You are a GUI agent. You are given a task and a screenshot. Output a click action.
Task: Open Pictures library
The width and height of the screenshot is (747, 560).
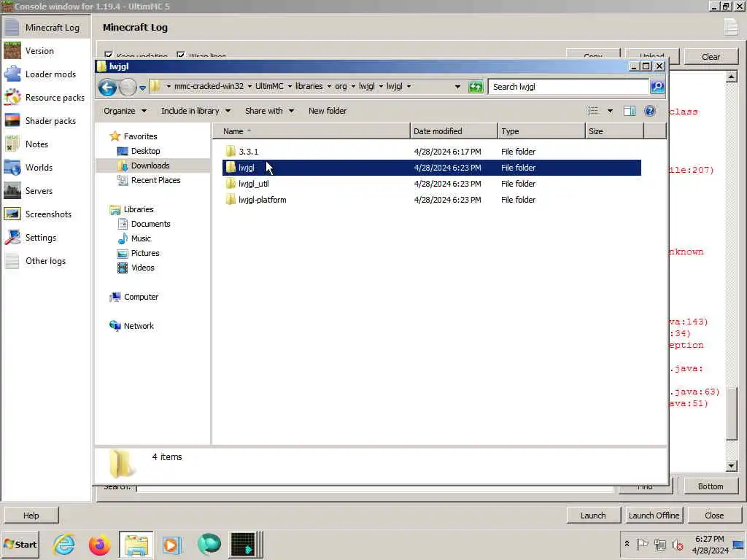coord(145,253)
